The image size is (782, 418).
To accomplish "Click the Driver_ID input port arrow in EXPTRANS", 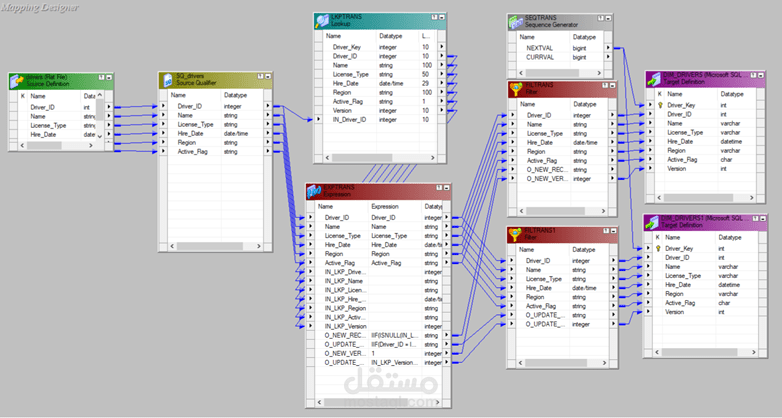I will pos(310,217).
